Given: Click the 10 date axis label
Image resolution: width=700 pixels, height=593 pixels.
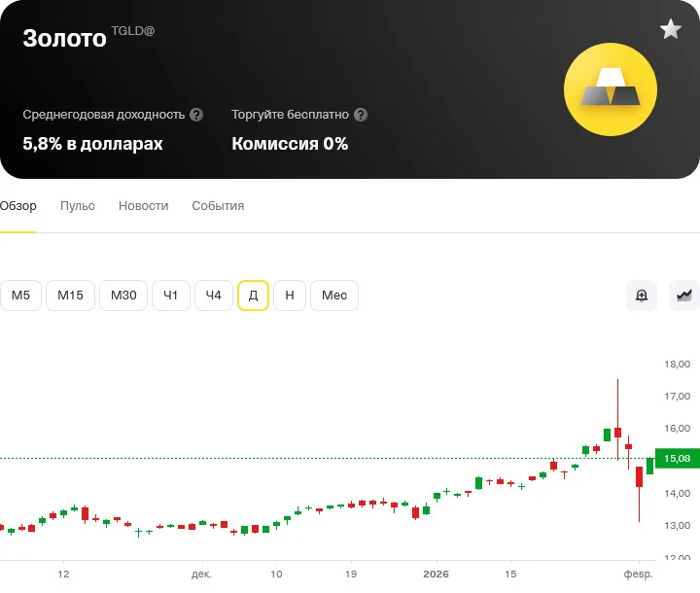Looking at the screenshot, I should [276, 574].
